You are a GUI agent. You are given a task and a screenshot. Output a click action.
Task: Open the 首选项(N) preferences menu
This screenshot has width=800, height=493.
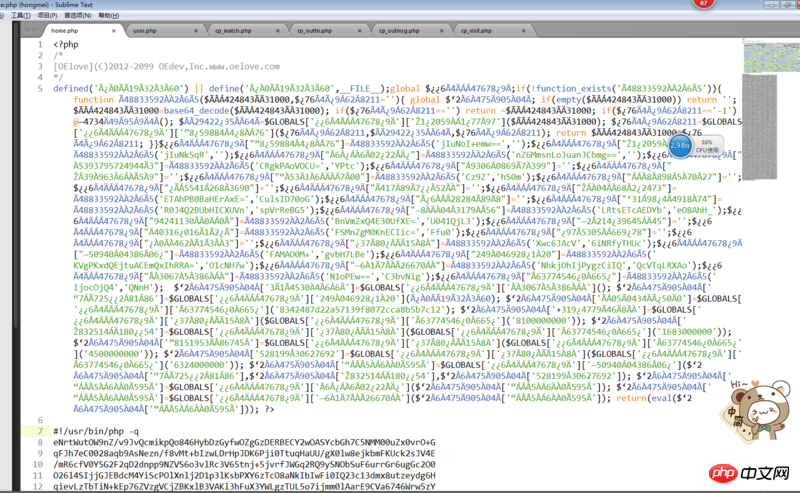click(x=78, y=15)
